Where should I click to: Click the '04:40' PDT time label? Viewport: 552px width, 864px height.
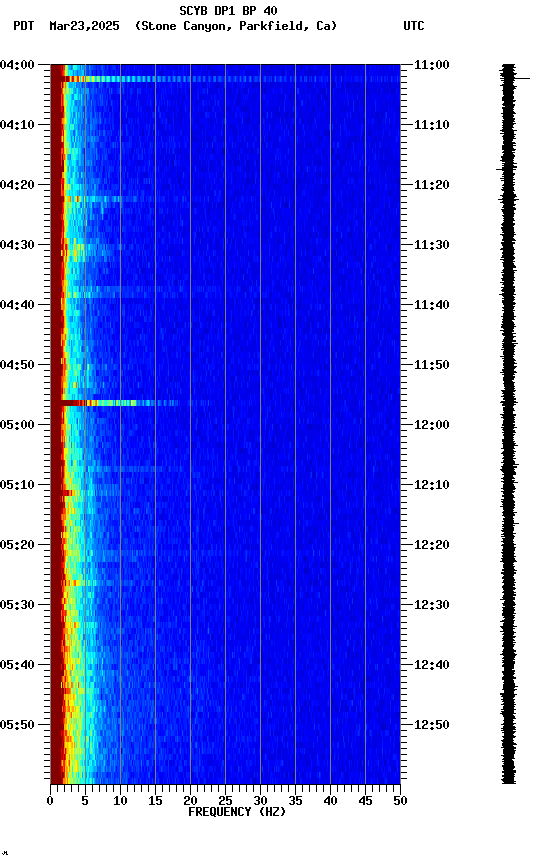17,305
